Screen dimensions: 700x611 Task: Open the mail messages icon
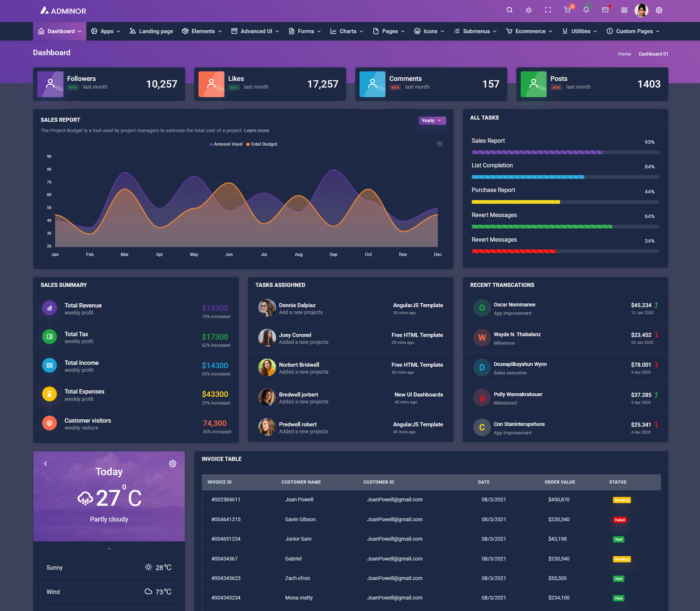pyautogui.click(x=605, y=10)
